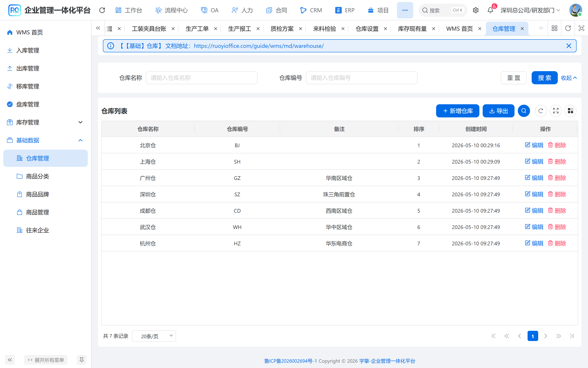Image resolution: width=588 pixels, height=368 pixels.
Task: Go to next page arrow in pagination
Action: pyautogui.click(x=546, y=336)
